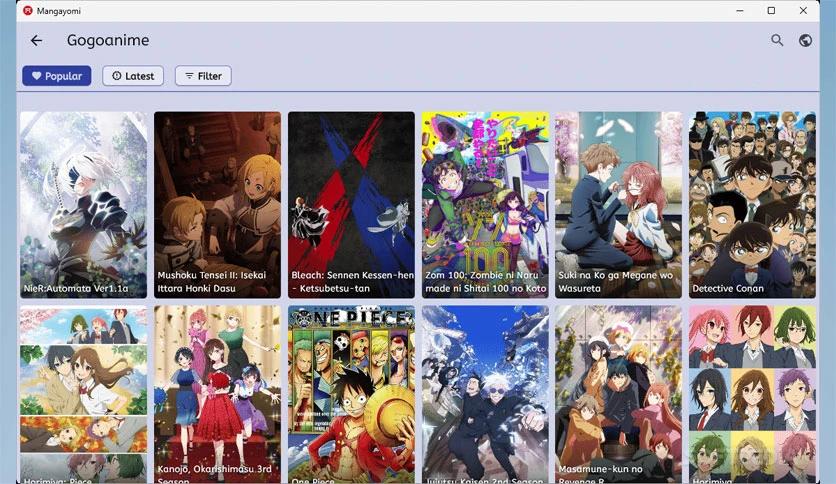Open the Filter options
836x484 pixels.
(203, 76)
